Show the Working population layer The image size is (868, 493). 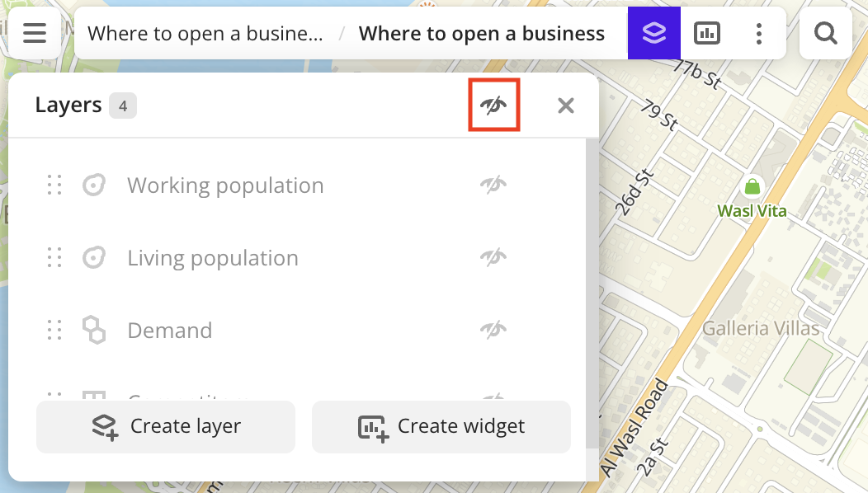493,185
